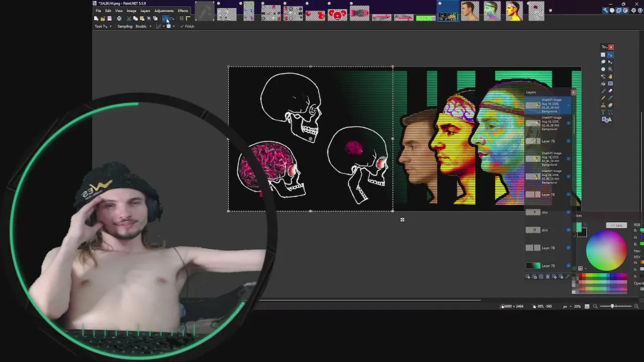This screenshot has height=362, width=644.
Task: Select the Paint Bucket tool
Action: coord(603,83)
